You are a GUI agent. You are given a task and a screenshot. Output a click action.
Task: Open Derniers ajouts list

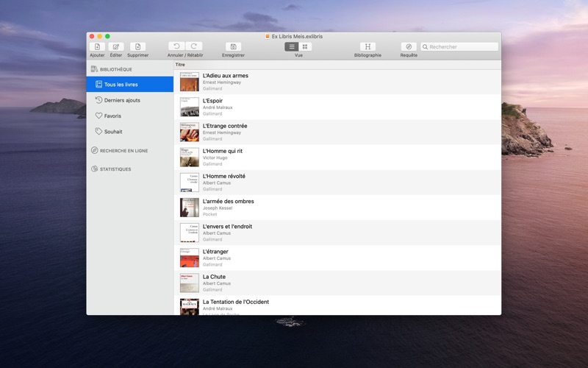tap(130, 100)
